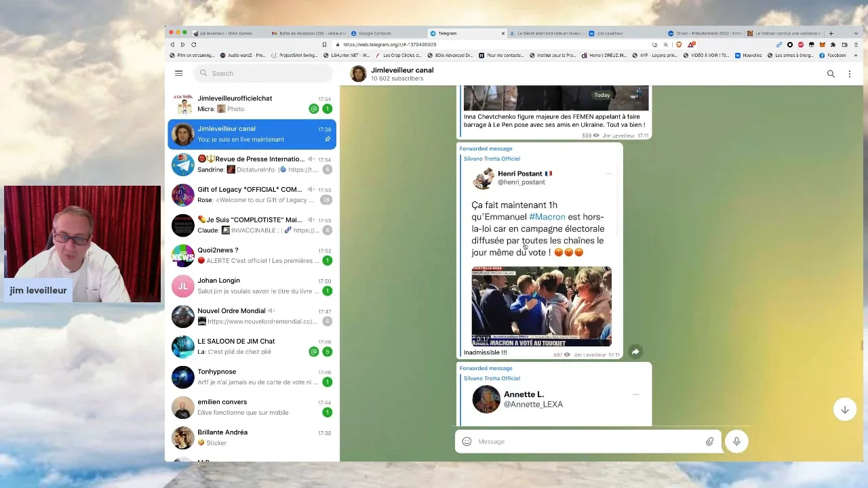Switch to the Le Sénat allemand tab
The height and width of the screenshot is (488, 868).
[x=547, y=33]
